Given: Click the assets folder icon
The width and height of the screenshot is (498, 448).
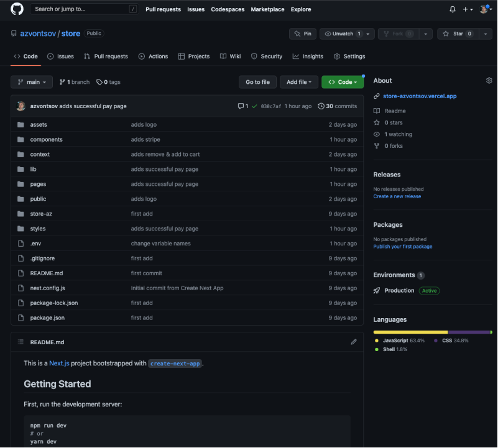Looking at the screenshot, I should [21, 124].
